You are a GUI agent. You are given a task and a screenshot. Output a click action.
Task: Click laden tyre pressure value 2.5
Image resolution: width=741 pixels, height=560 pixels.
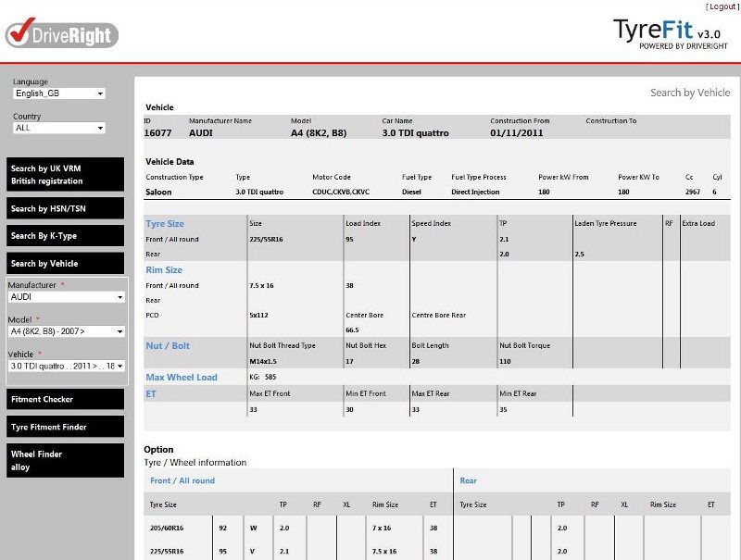[x=580, y=254]
